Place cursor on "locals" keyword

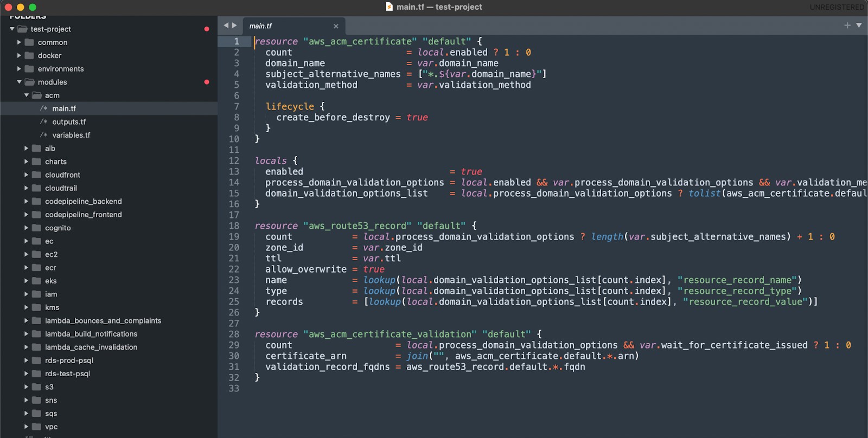click(x=271, y=160)
